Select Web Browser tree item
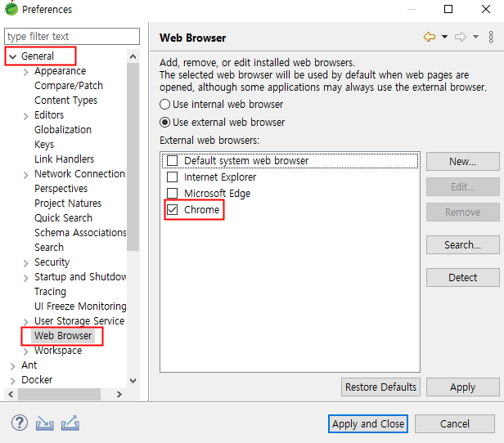 pos(63,336)
